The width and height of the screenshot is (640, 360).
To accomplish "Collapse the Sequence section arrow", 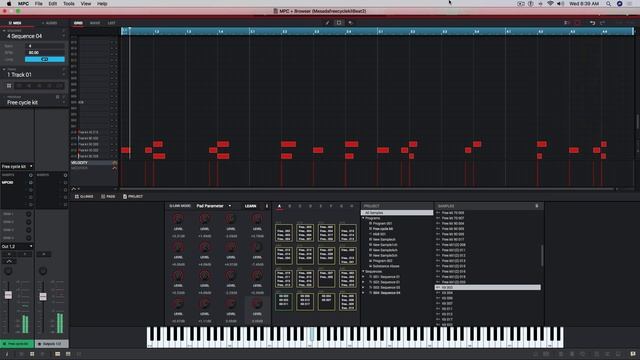I will [x=4, y=31].
